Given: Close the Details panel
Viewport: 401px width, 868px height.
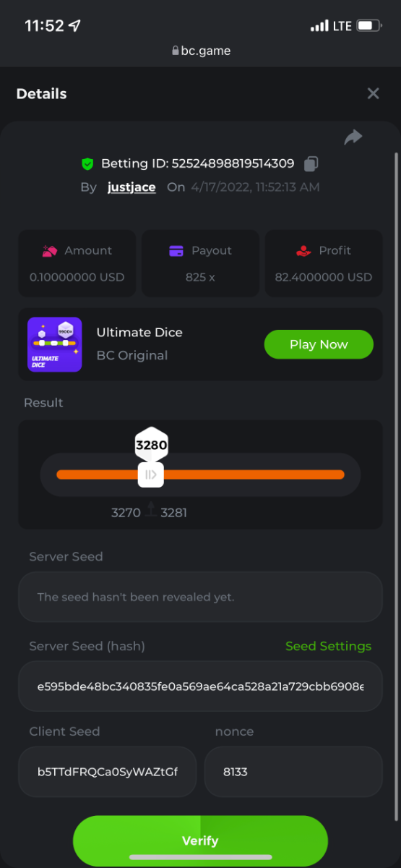Looking at the screenshot, I should (373, 93).
